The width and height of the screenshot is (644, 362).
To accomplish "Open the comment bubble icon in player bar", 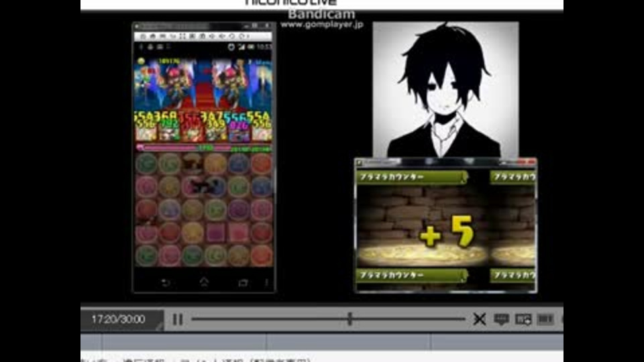I will (502, 319).
